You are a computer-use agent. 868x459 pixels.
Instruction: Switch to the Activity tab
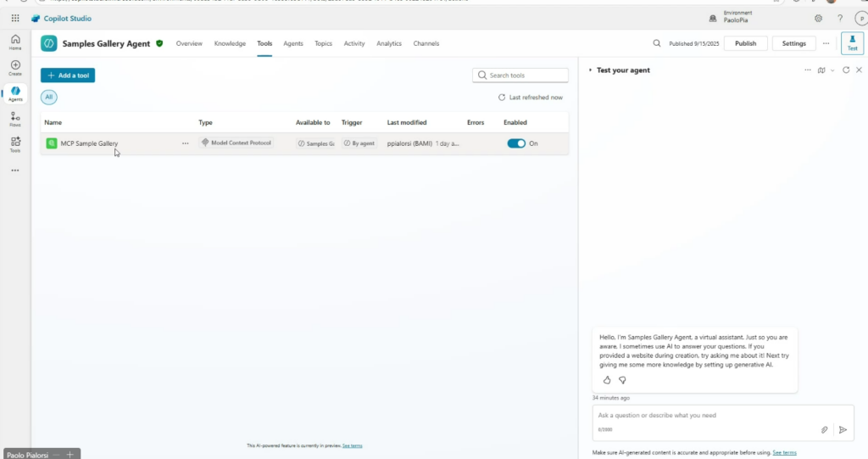354,43
